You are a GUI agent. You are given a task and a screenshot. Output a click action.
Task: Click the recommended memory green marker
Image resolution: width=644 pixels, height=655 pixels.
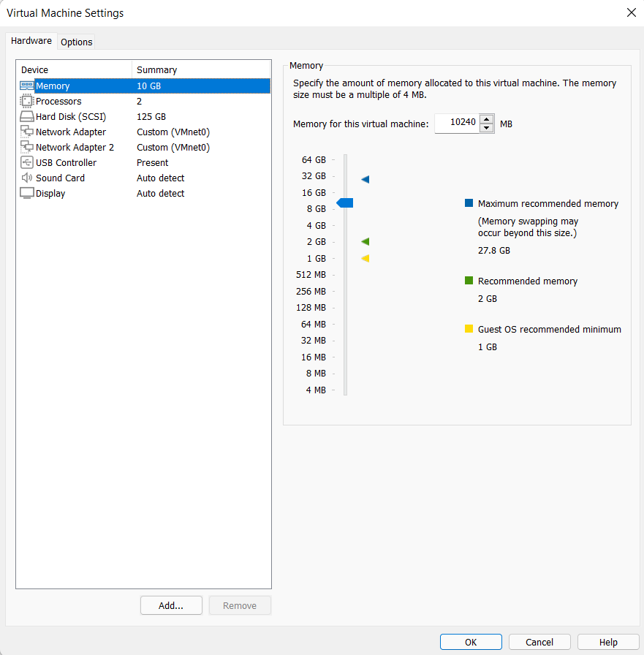point(365,241)
